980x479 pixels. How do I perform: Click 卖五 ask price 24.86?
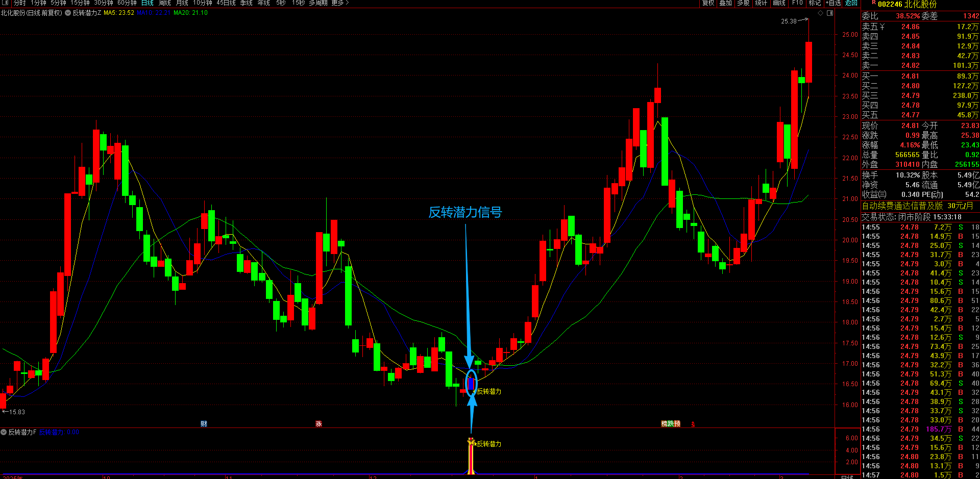910,27
